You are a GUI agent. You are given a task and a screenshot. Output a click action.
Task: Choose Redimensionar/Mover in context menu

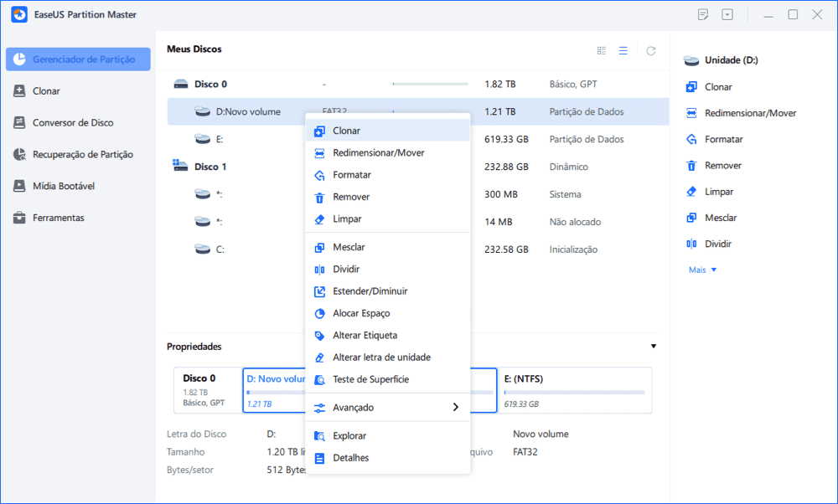pos(387,152)
